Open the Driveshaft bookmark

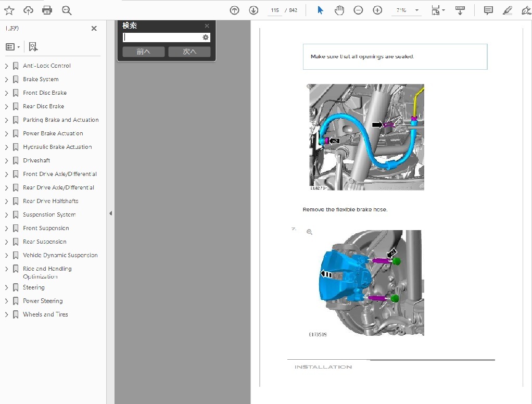coord(36,160)
